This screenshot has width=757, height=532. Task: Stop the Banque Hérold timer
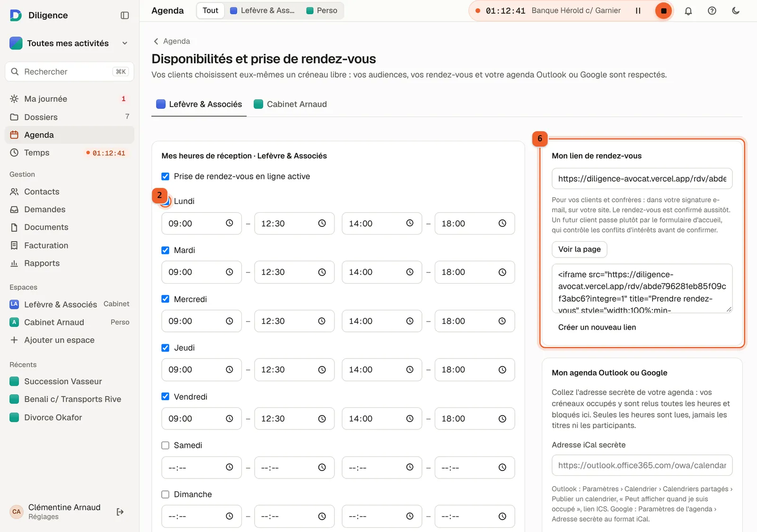(663, 11)
